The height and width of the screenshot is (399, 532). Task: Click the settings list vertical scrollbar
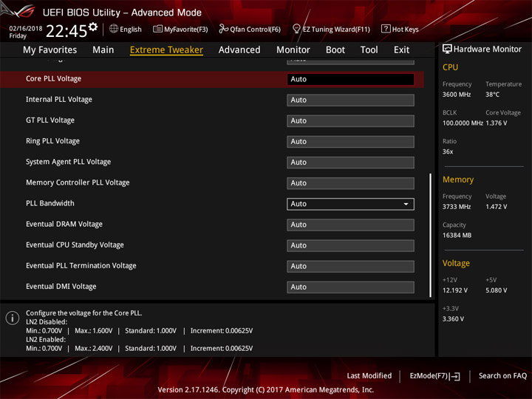430,236
